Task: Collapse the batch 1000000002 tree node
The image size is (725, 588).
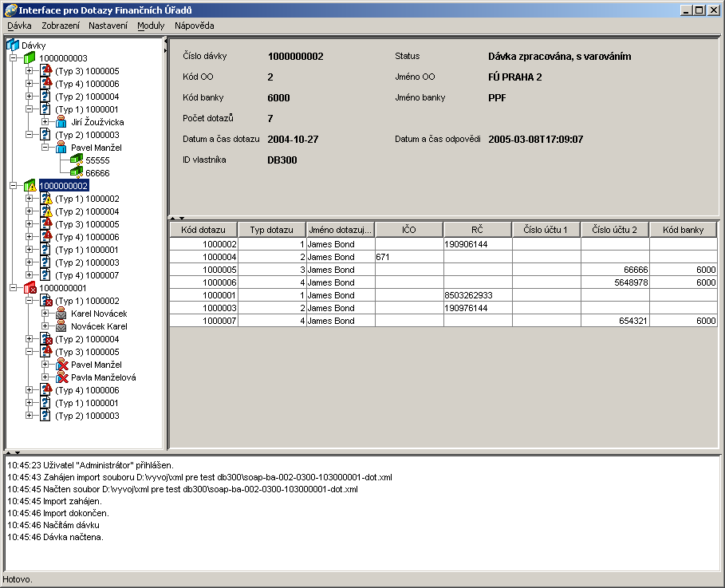Action: click(x=14, y=186)
